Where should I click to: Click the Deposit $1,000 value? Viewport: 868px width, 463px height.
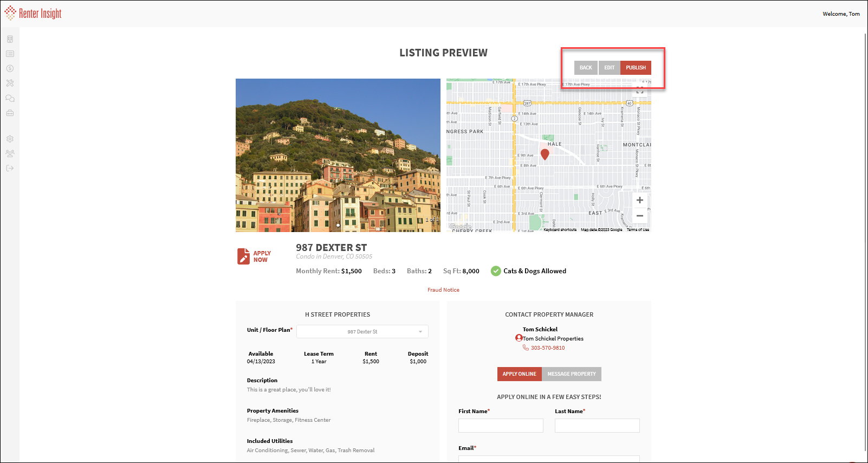pyautogui.click(x=418, y=362)
